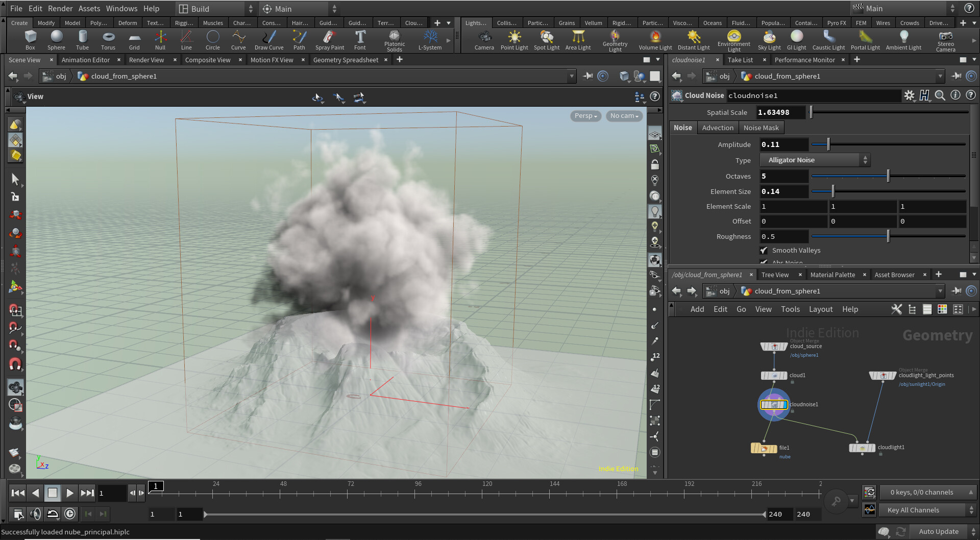Viewport: 980px width, 540px height.
Task: Open the Render menu
Action: pyautogui.click(x=60, y=9)
